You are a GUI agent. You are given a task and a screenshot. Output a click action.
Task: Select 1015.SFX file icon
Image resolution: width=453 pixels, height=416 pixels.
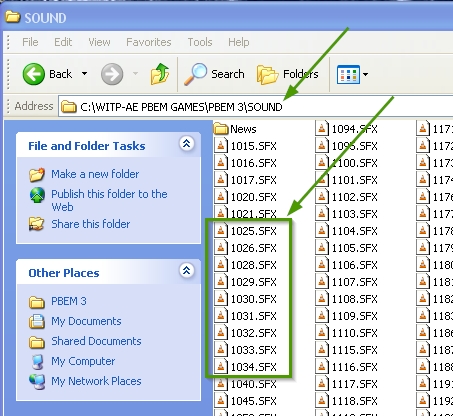point(221,146)
